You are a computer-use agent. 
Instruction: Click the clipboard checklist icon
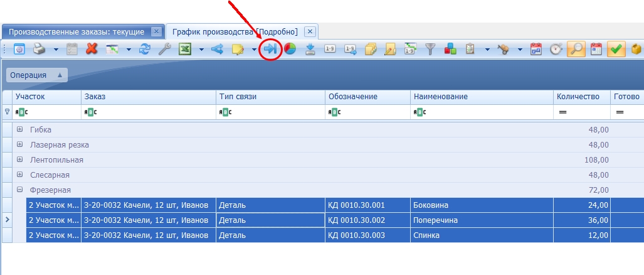coord(470,50)
